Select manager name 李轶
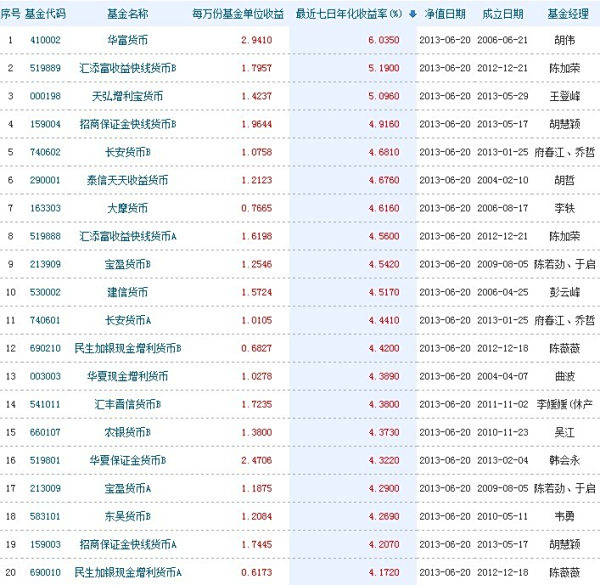Viewport: 600px width, 585px height. click(564, 208)
